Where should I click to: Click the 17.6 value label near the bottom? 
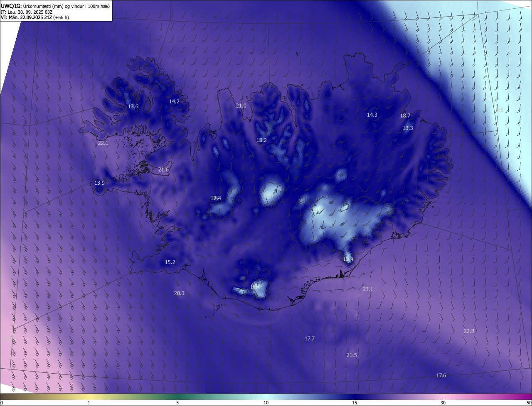pyautogui.click(x=441, y=376)
